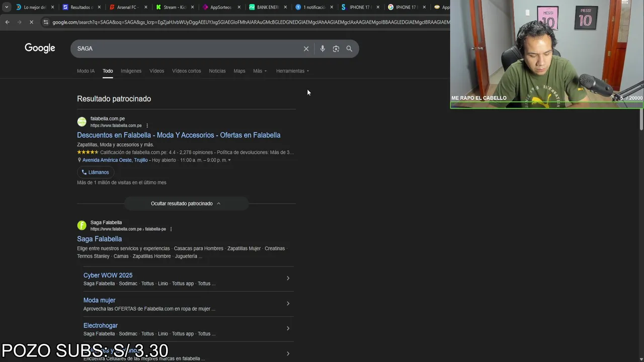Viewport: 644px width, 362px height.
Task: Expand the 'Herramientas' dropdown
Action: [293, 71]
